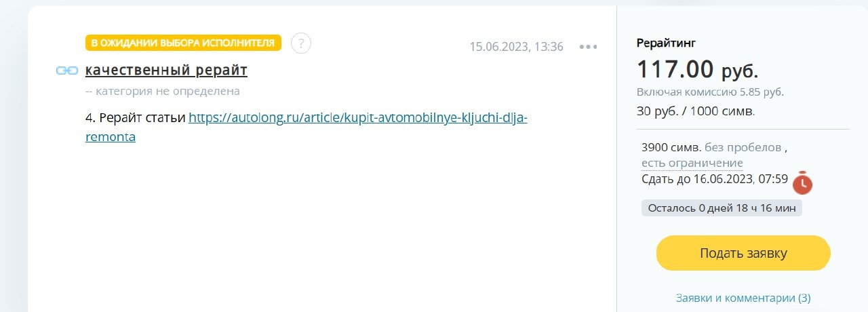Image resolution: width=868 pixels, height=312 pixels.
Task: Click the 117.00 руб. price
Action: click(697, 69)
